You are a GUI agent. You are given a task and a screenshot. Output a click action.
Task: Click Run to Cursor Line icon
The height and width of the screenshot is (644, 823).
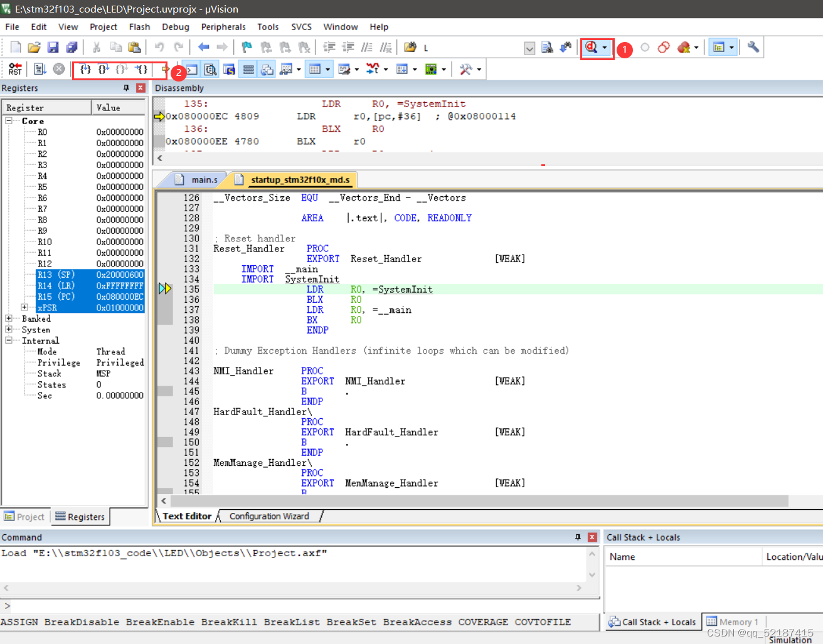coord(141,69)
